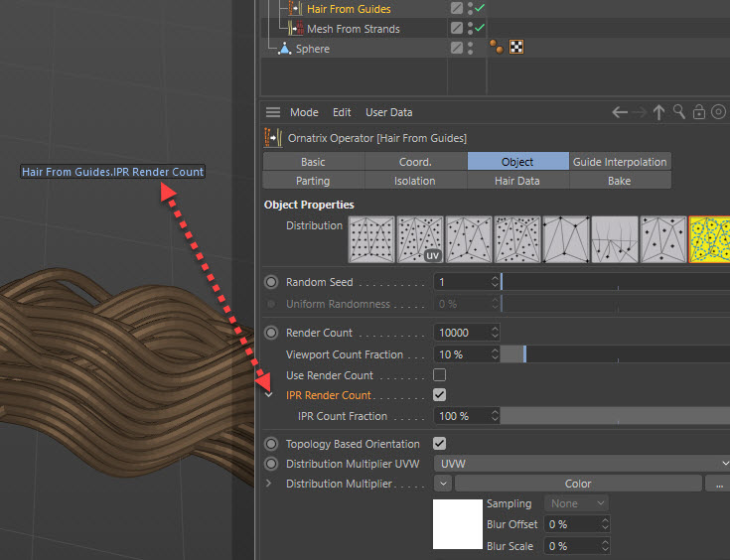Choose the yellow highlighted distribution pattern
This screenshot has width=730, height=560.
[x=709, y=239]
